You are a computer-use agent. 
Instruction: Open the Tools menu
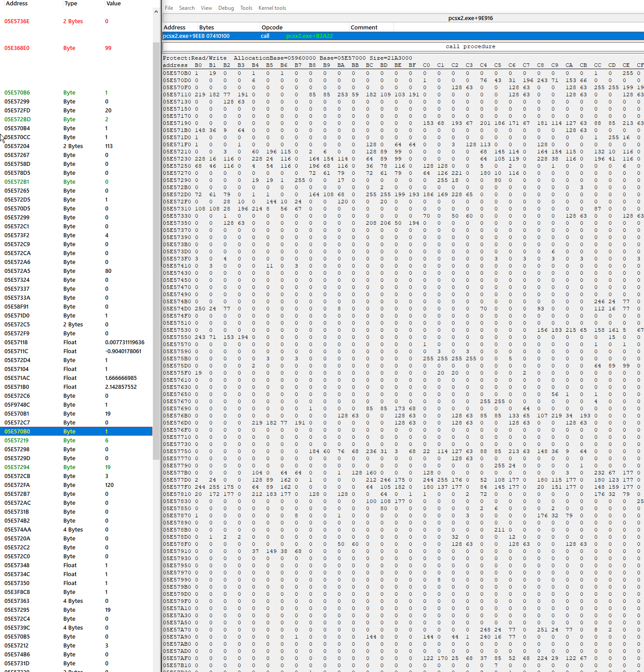coord(246,8)
